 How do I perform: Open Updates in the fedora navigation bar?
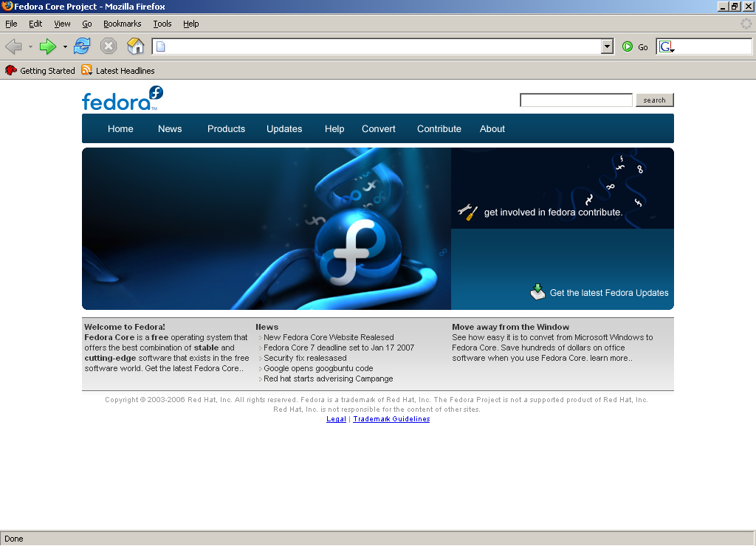[x=284, y=128]
